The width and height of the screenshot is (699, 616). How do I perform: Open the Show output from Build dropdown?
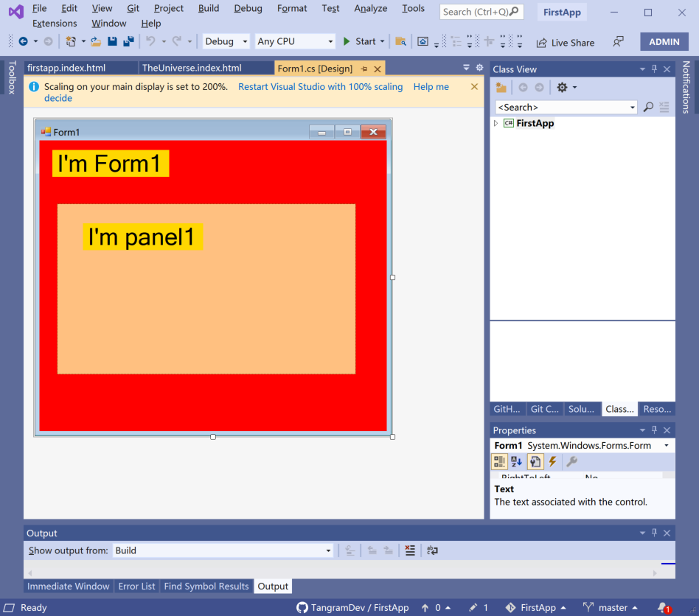click(x=328, y=550)
